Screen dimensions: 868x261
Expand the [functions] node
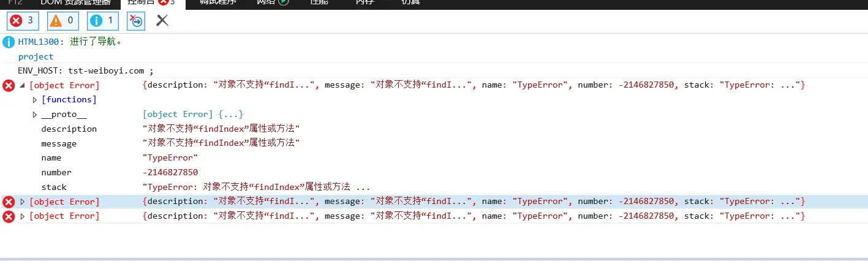pyautogui.click(x=35, y=100)
